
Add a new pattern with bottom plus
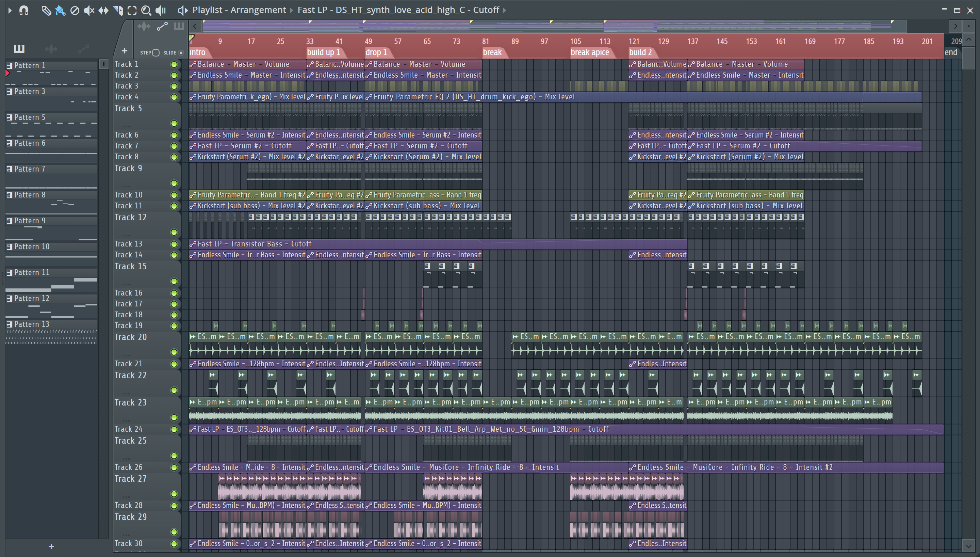point(51,546)
